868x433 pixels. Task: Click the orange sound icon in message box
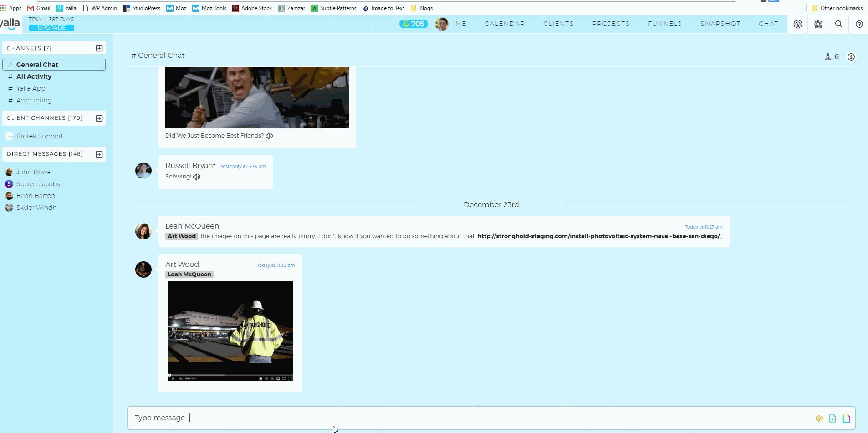819,418
